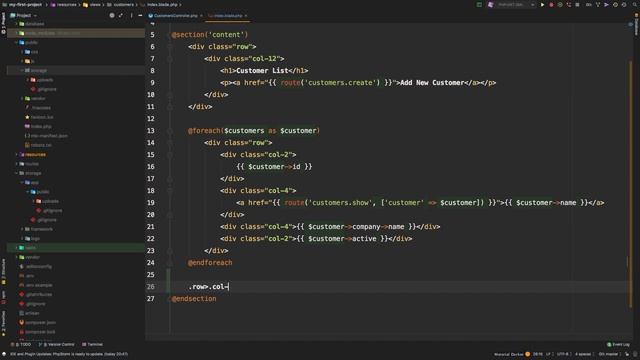Open the Database tool window on the right stripe
The width and height of the screenshot is (640, 360).
(x=636, y=24)
